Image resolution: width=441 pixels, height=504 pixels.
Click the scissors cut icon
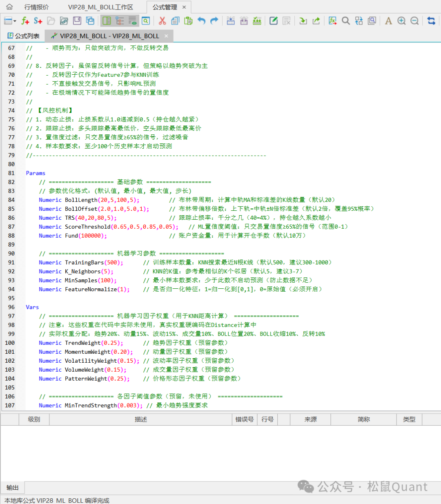coord(162,21)
